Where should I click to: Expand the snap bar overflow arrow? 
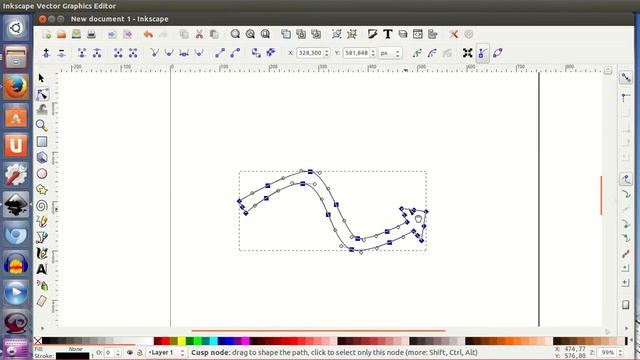pos(627,328)
